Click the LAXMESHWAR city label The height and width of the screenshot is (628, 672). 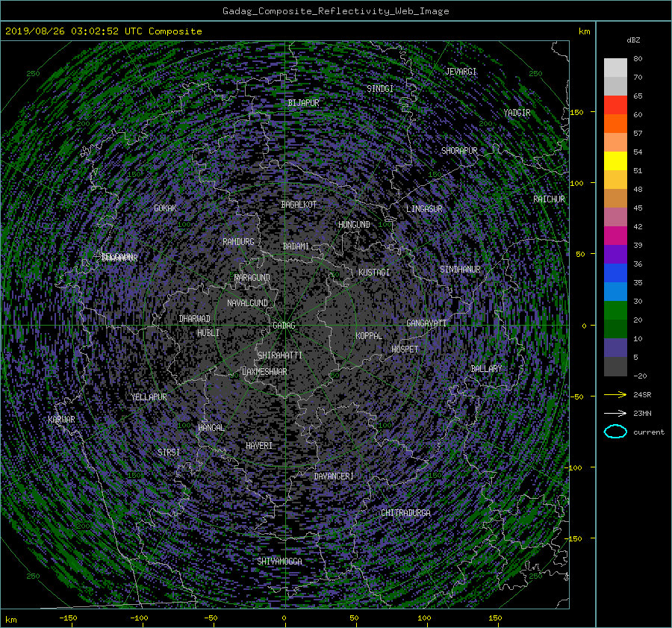(264, 372)
